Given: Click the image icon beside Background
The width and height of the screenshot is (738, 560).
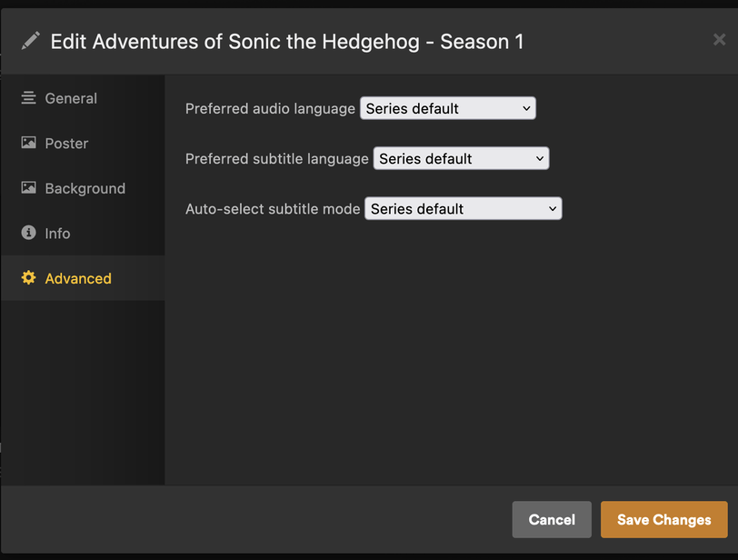Looking at the screenshot, I should click(x=28, y=188).
